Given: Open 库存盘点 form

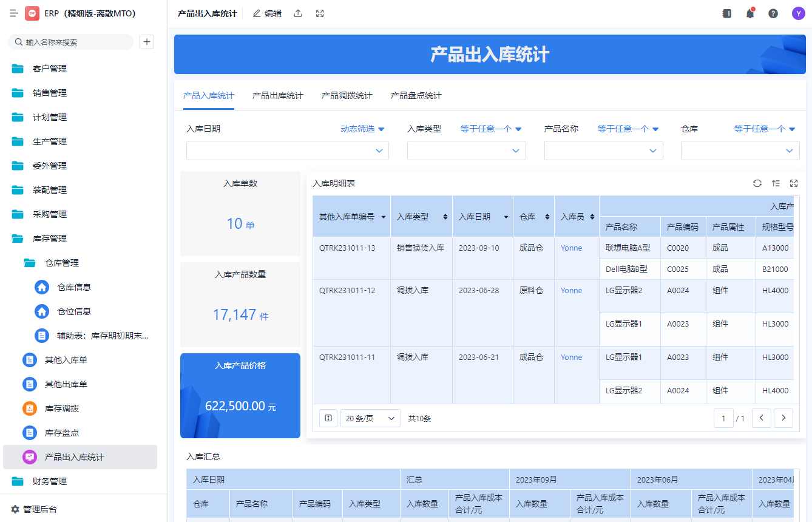Looking at the screenshot, I should click(x=80, y=433).
